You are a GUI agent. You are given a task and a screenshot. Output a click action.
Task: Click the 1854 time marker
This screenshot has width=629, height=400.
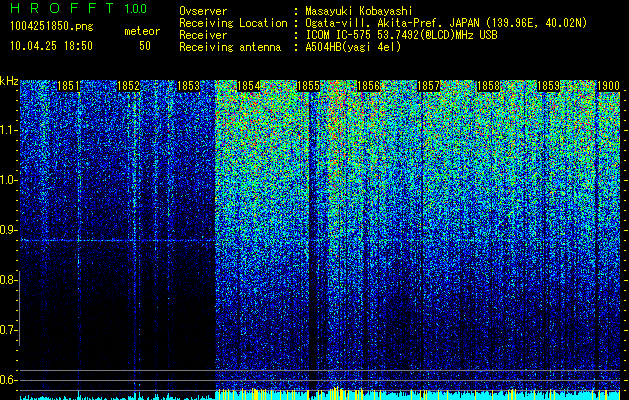pyautogui.click(x=248, y=86)
